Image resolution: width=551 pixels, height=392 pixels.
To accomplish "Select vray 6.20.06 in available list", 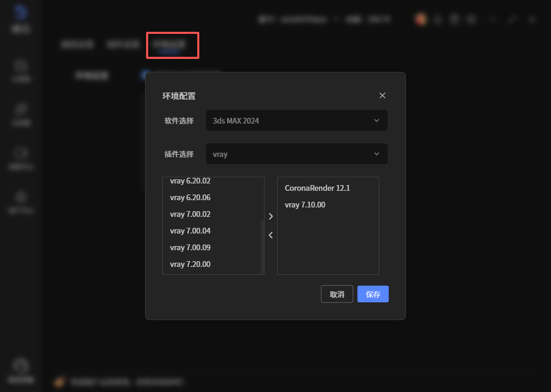I will click(x=190, y=198).
